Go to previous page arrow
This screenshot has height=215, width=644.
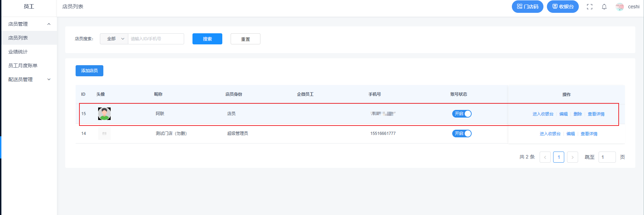tap(545, 157)
